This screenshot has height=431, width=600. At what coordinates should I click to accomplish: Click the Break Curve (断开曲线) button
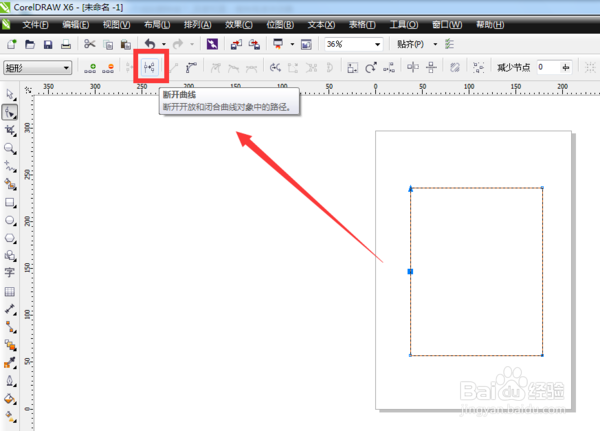coord(149,67)
